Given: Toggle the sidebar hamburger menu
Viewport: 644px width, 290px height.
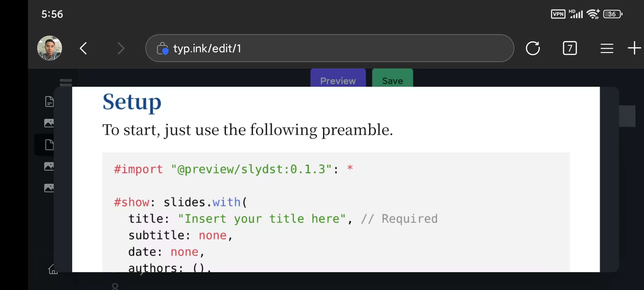Looking at the screenshot, I should coord(66,82).
